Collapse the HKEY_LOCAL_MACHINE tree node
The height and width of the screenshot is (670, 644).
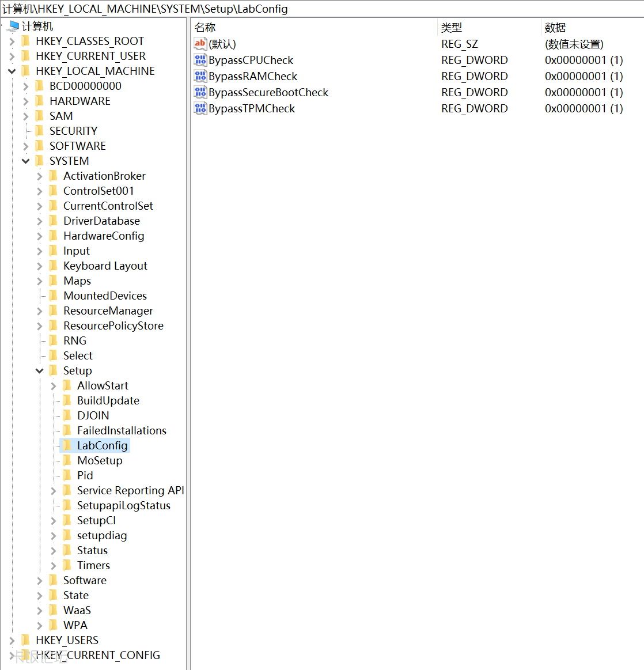[12, 71]
